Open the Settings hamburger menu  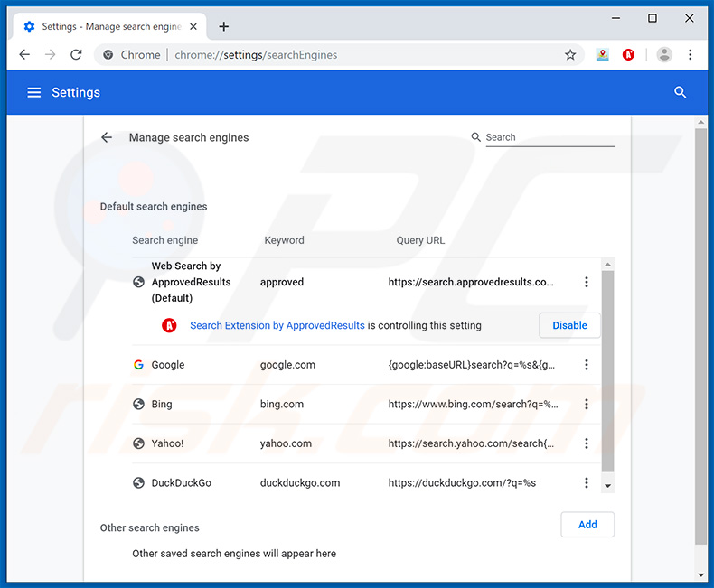coord(34,92)
